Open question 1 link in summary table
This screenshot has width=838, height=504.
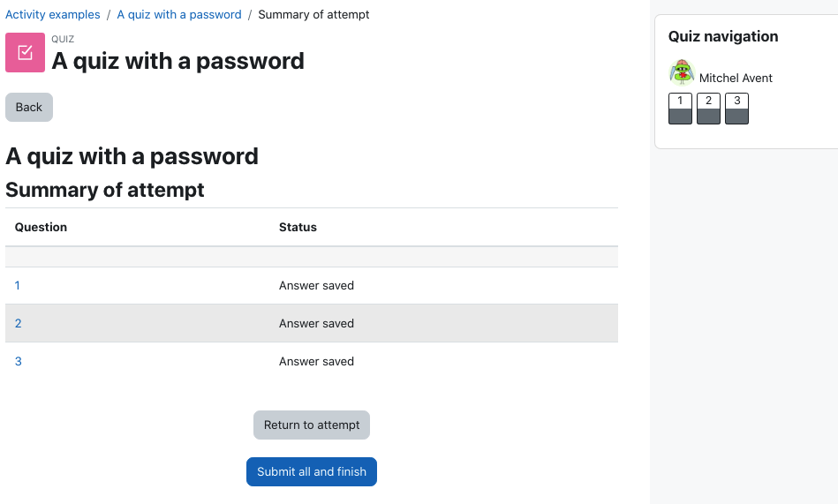coord(17,285)
